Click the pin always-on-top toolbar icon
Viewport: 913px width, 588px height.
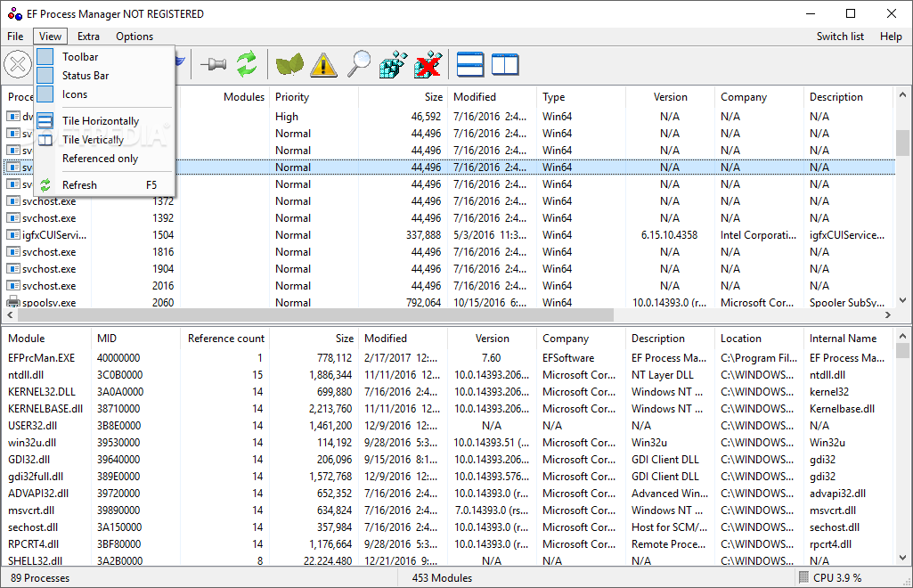(214, 64)
